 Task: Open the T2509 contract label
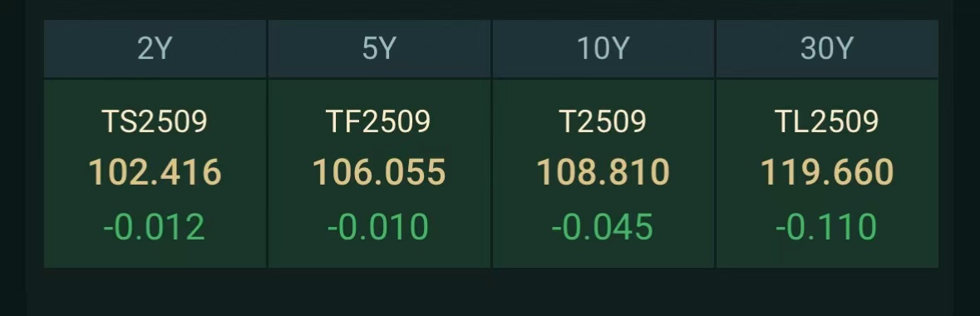(x=603, y=121)
